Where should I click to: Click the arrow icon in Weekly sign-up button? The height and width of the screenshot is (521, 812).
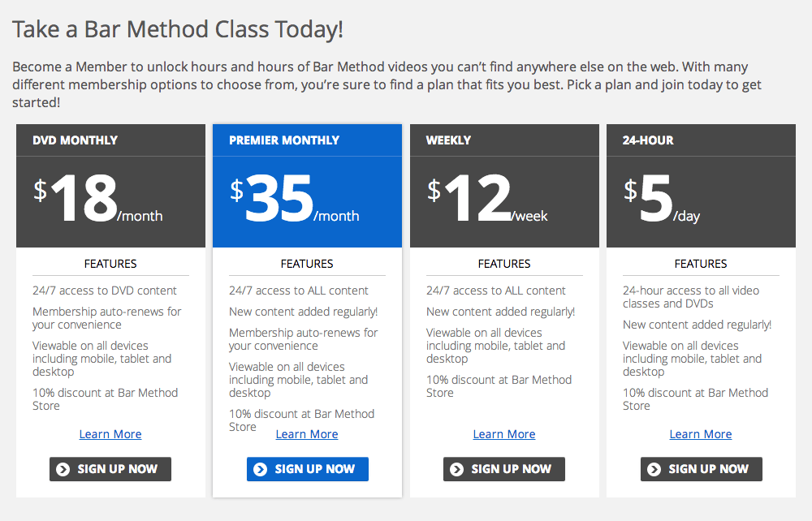click(x=456, y=469)
